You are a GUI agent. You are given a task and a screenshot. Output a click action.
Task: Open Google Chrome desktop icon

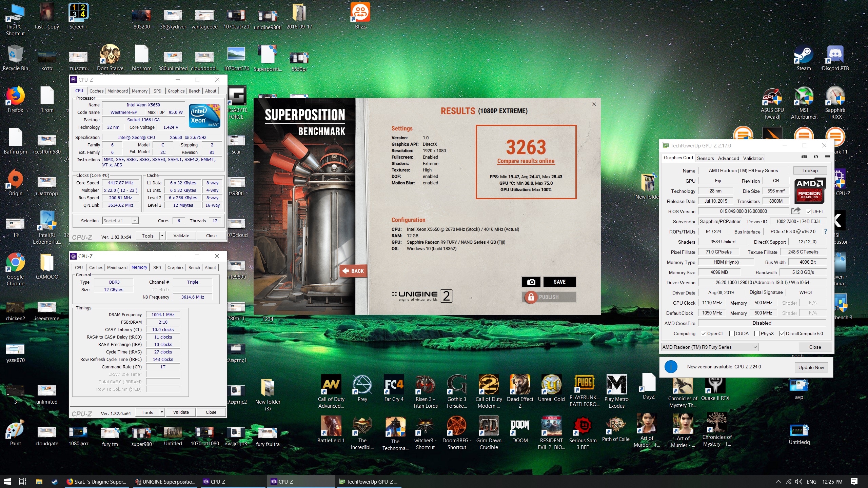click(15, 269)
